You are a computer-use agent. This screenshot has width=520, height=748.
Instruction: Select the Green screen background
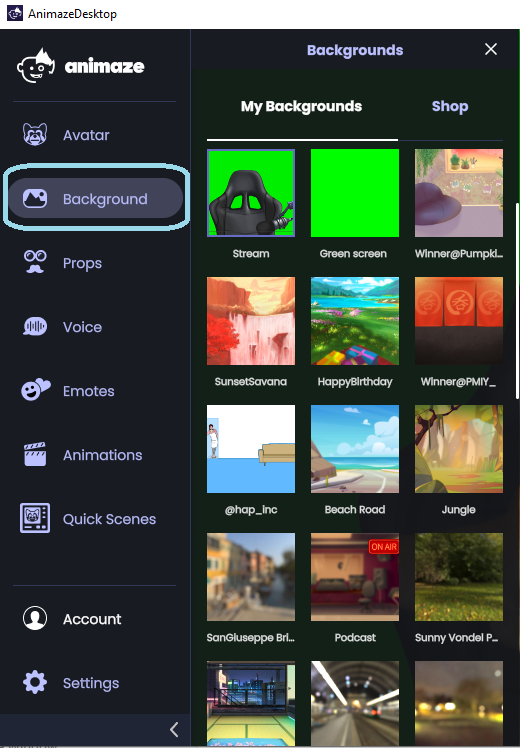click(354, 193)
